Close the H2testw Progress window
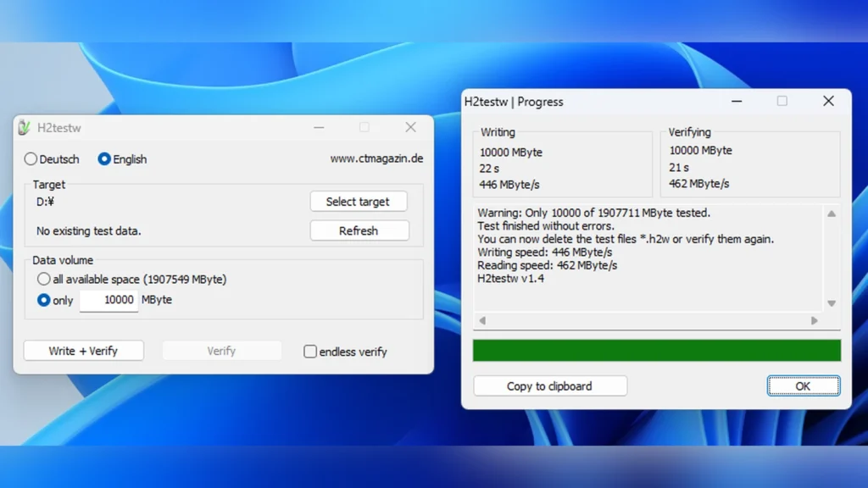 (828, 102)
